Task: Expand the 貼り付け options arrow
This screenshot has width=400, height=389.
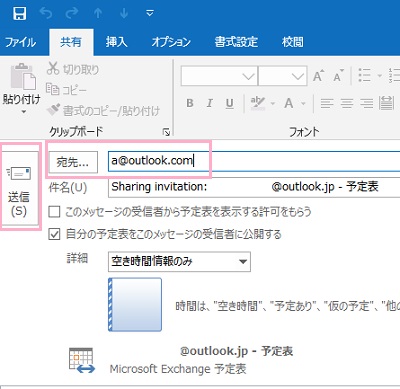Action: pyautogui.click(x=23, y=112)
